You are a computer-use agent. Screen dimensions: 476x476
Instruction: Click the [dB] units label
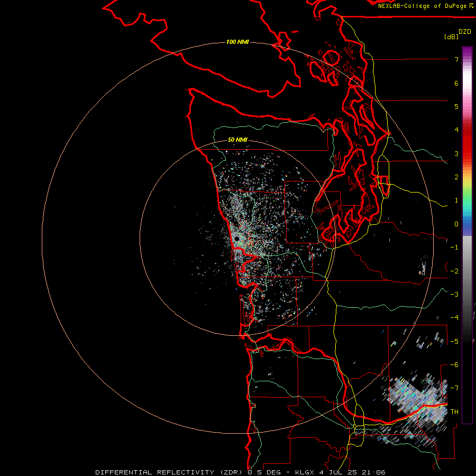pyautogui.click(x=452, y=37)
